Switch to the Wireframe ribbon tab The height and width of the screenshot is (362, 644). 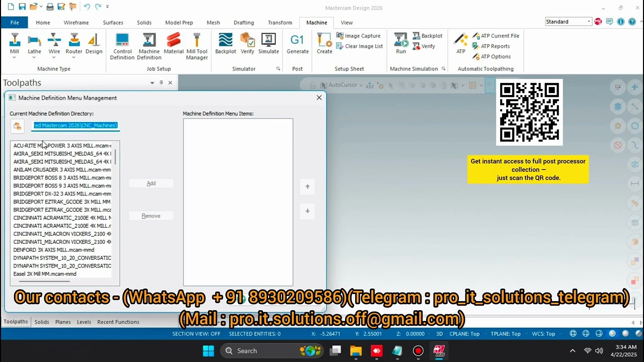[x=76, y=23]
